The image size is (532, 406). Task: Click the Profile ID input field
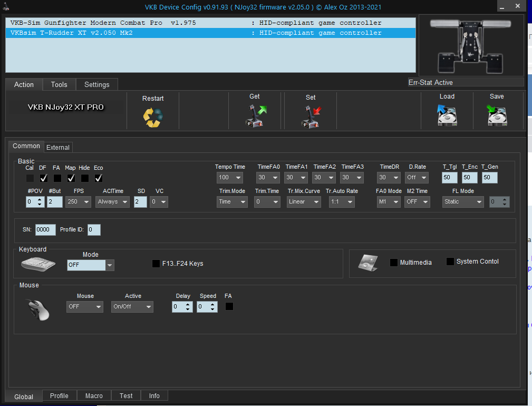[94, 229]
